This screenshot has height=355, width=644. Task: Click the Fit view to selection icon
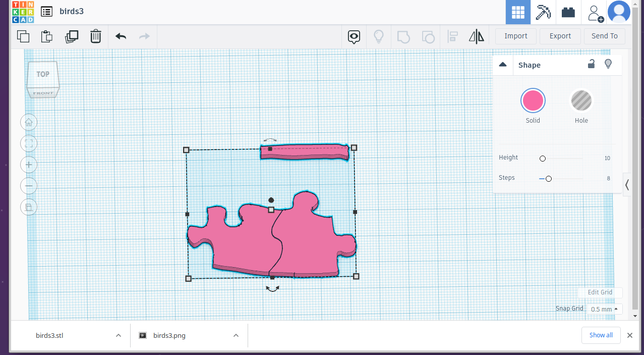[28, 143]
